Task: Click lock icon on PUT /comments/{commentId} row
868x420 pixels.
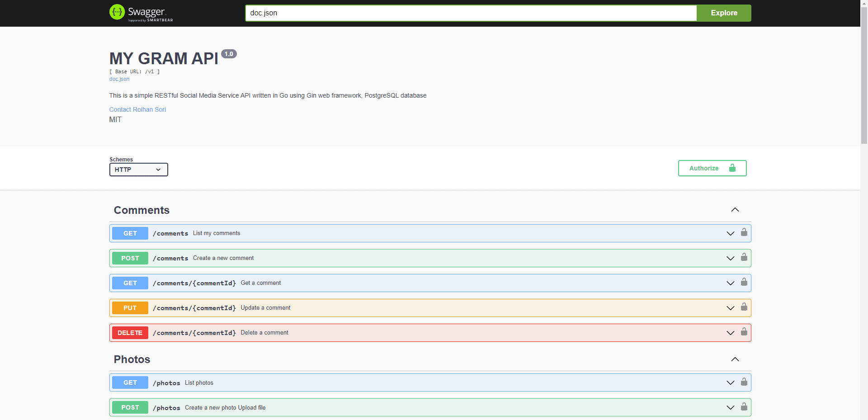Action: [x=744, y=307]
